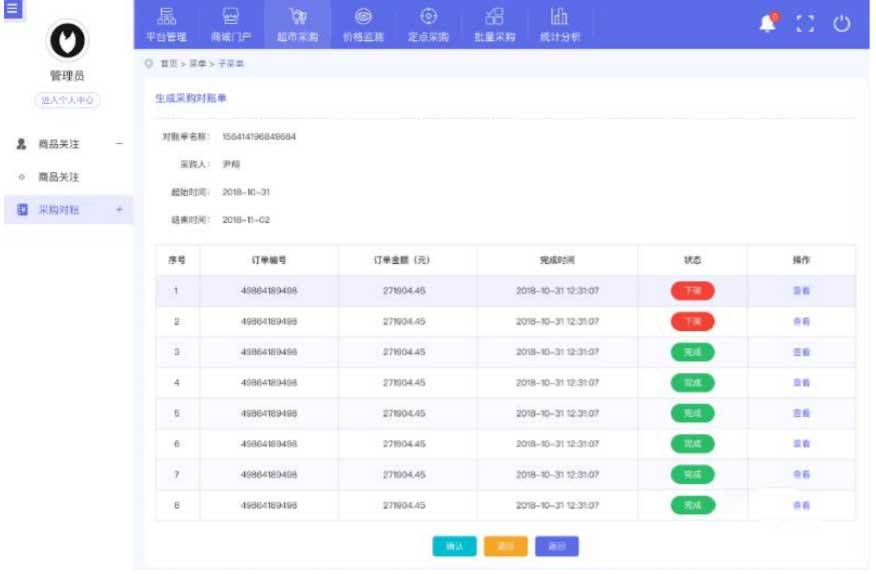The height and width of the screenshot is (574, 876).
Task: Click the power logout icon
Action: click(842, 24)
